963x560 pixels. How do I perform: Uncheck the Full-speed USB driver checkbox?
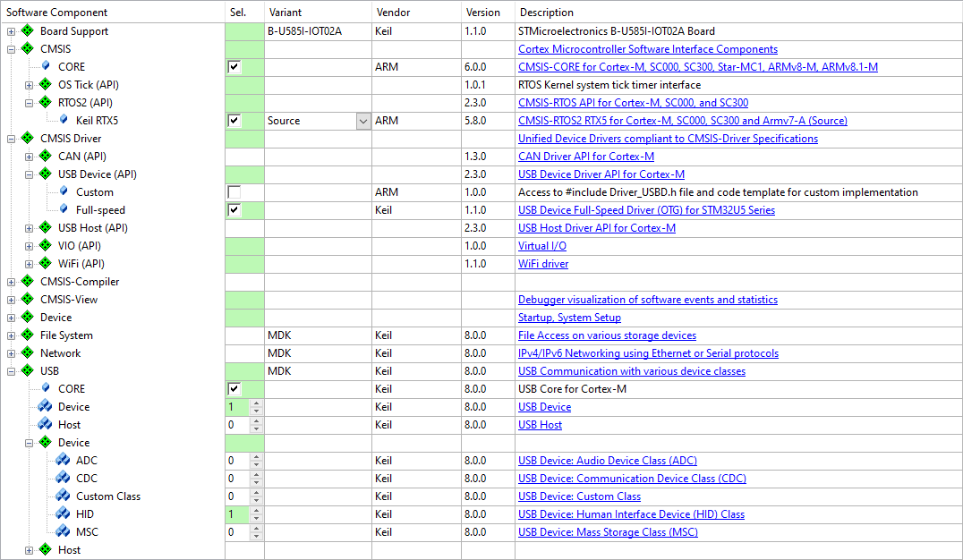(x=234, y=210)
